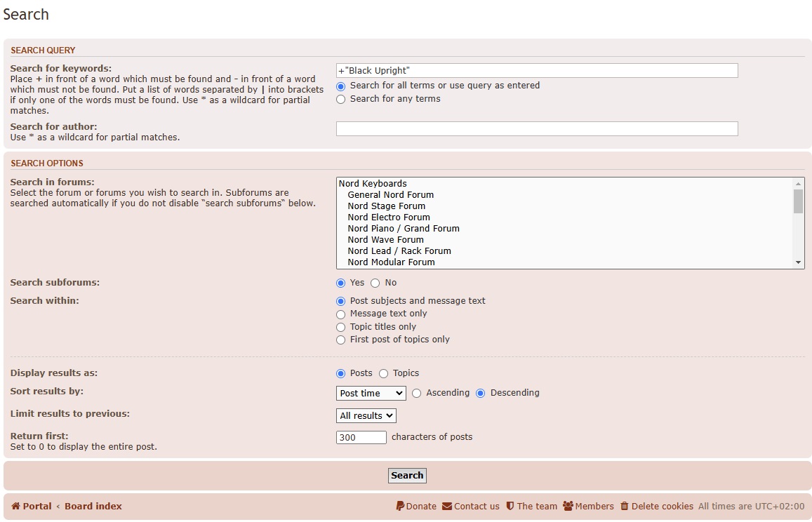Set Search subforums to Yes
Image resolution: width=812 pixels, height=522 pixels.
341,283
